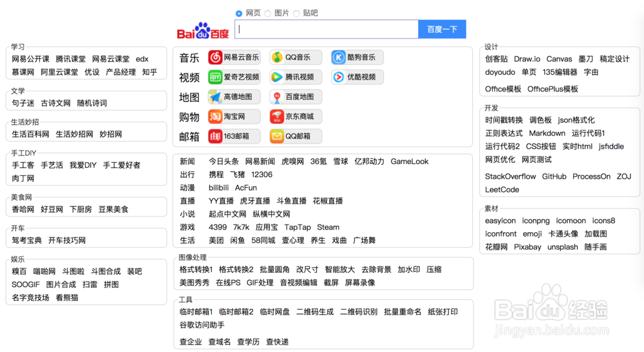Open Markdown developer link
Image resolution: width=644 pixels, height=352 pixels.
(x=547, y=133)
